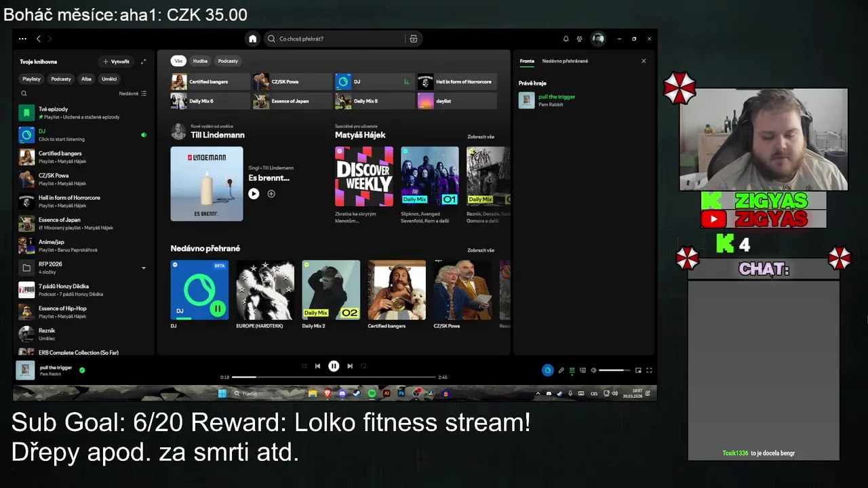
Task: Filter library by Umělci chip
Action: point(109,79)
